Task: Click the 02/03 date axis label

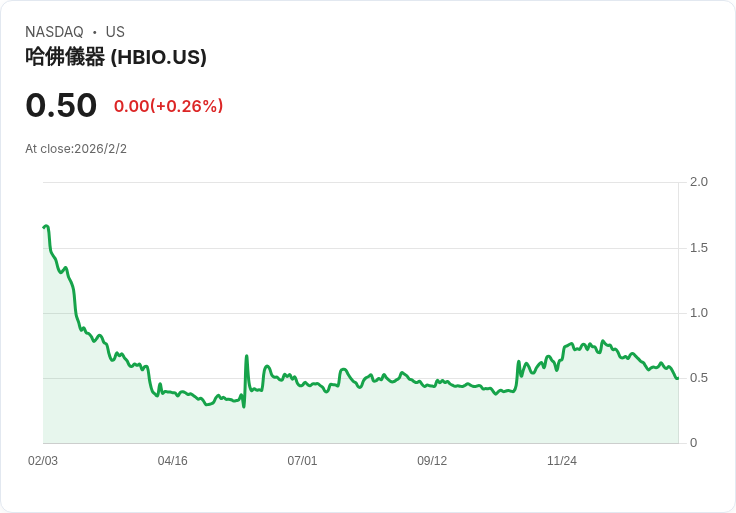Action: (43, 461)
